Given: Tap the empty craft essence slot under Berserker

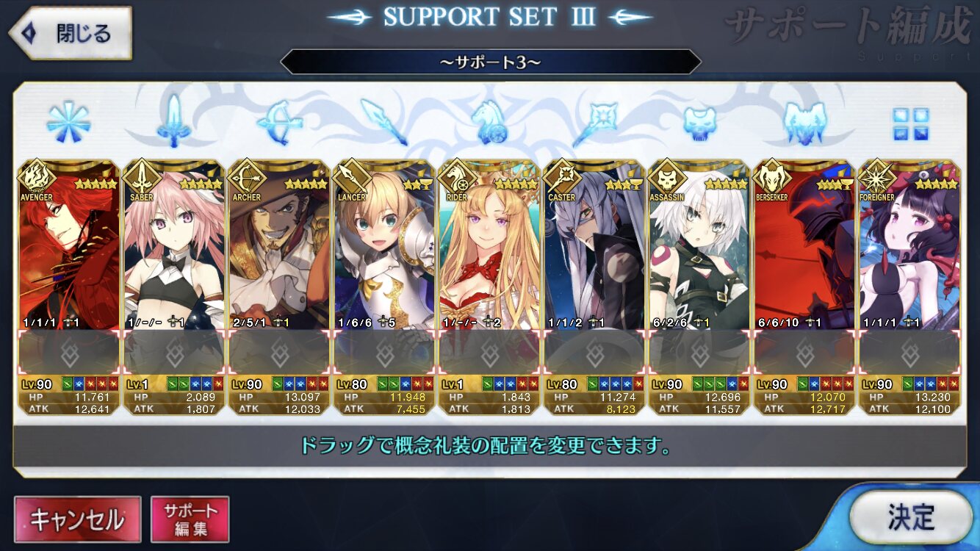Looking at the screenshot, I should click(x=805, y=353).
